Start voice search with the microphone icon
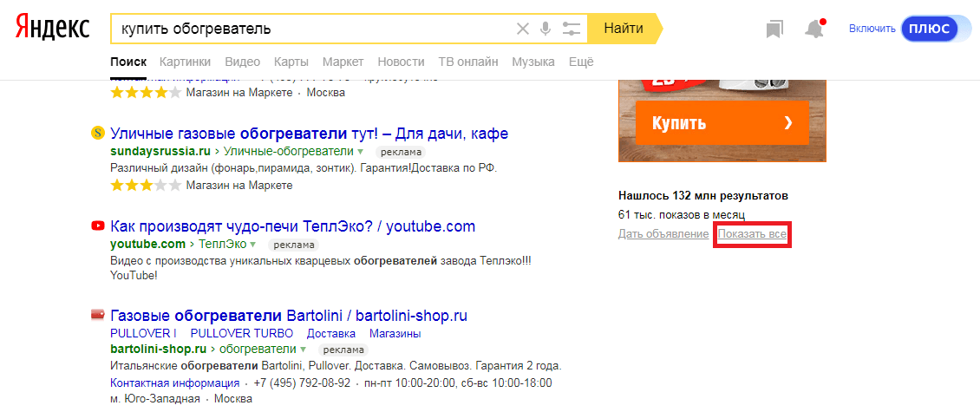 click(x=546, y=29)
